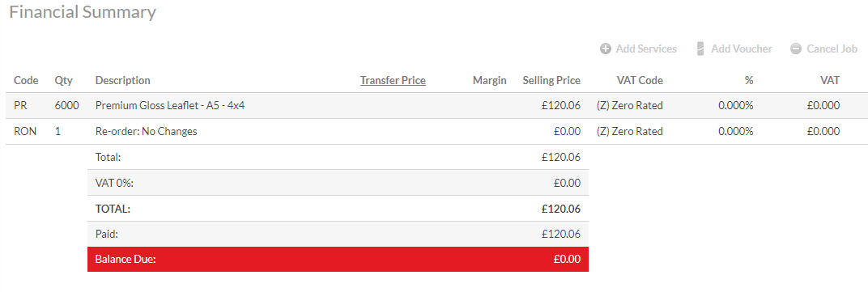868x292 pixels.
Task: Click the Add Voucher ticket icon
Action: (700, 49)
